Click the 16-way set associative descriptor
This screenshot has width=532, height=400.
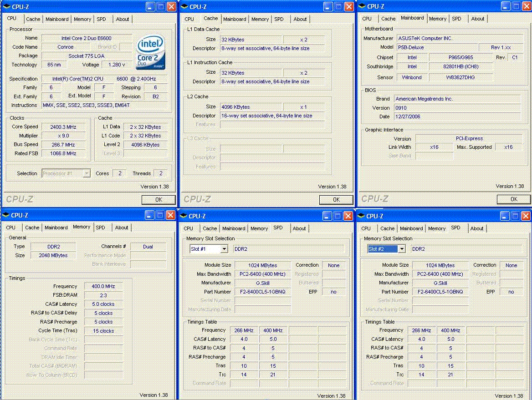pos(272,116)
